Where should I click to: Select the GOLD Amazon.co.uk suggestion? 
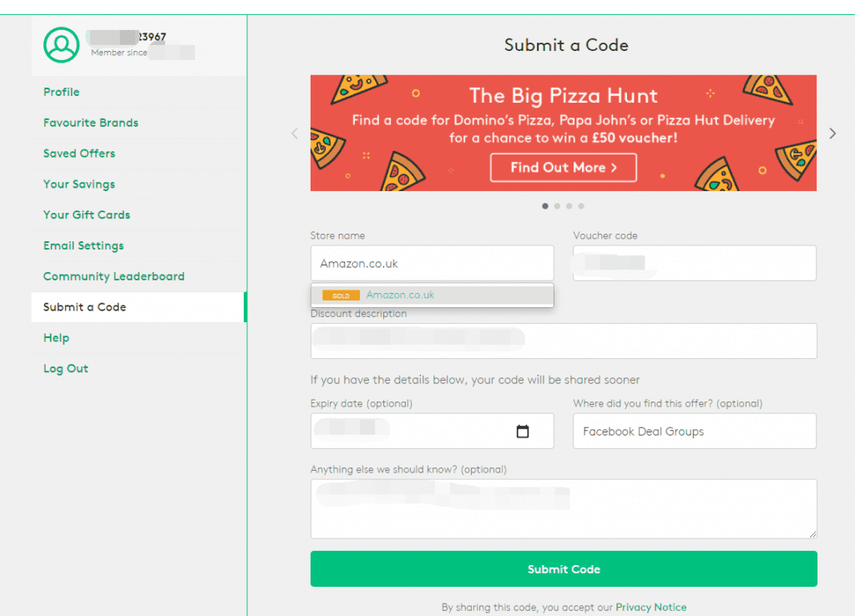pos(433,295)
